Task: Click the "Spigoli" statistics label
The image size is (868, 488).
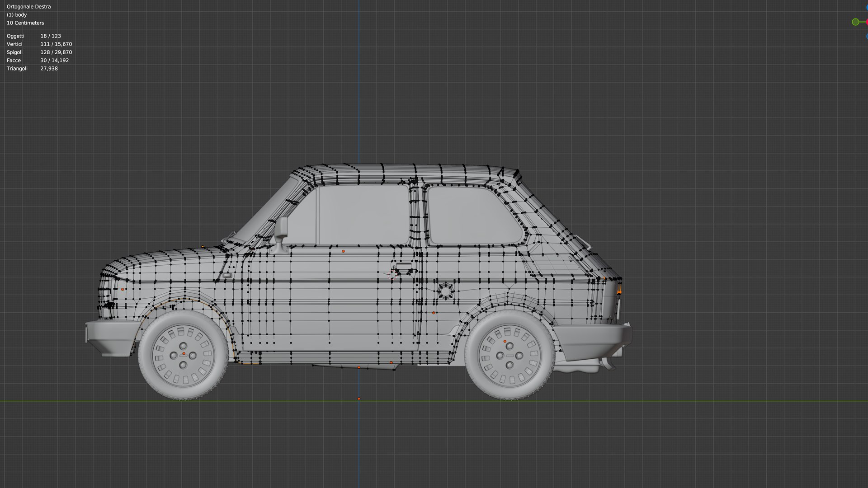Action: point(14,52)
